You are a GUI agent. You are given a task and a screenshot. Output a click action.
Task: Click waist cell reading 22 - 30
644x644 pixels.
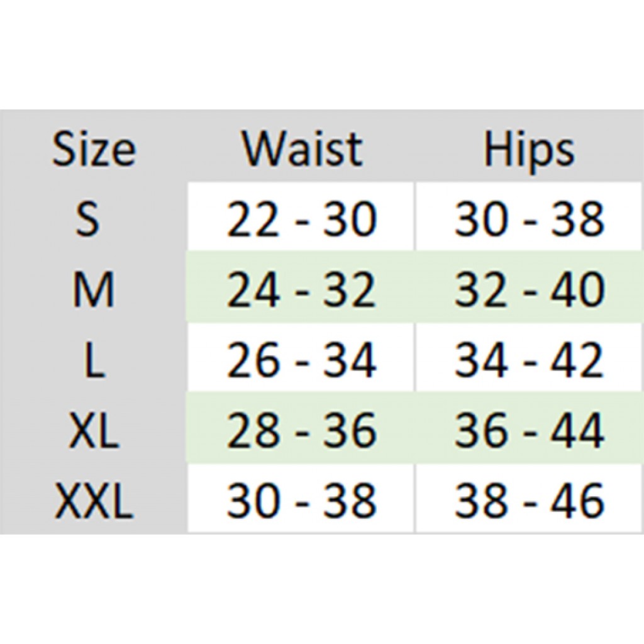pyautogui.click(x=301, y=219)
